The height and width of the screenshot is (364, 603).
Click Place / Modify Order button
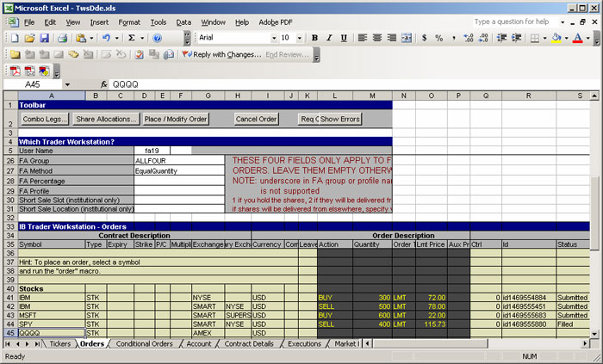click(x=176, y=119)
